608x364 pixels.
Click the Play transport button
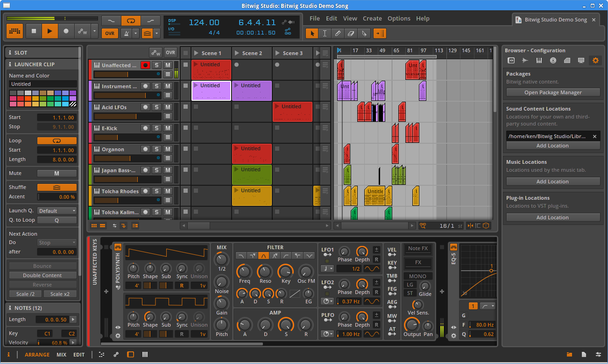(x=49, y=31)
